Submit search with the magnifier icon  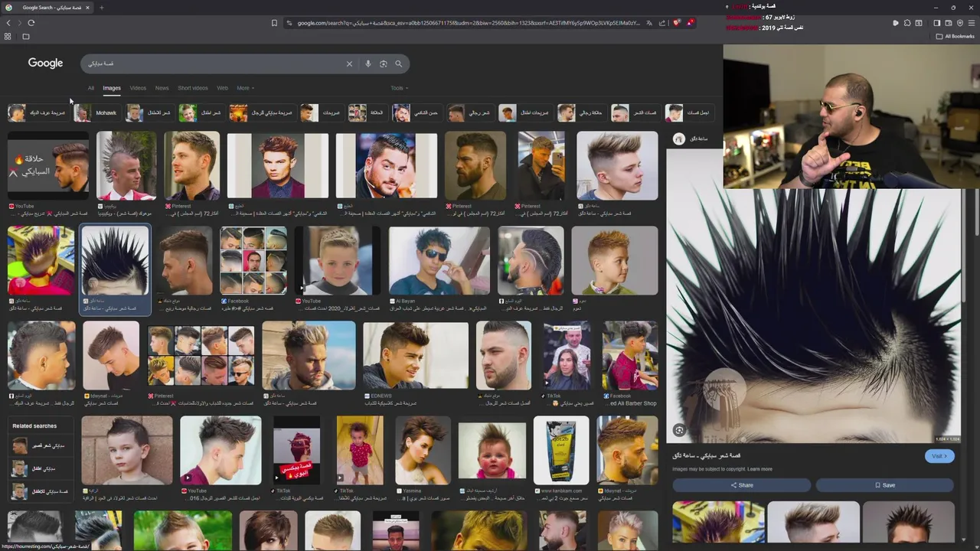[398, 64]
